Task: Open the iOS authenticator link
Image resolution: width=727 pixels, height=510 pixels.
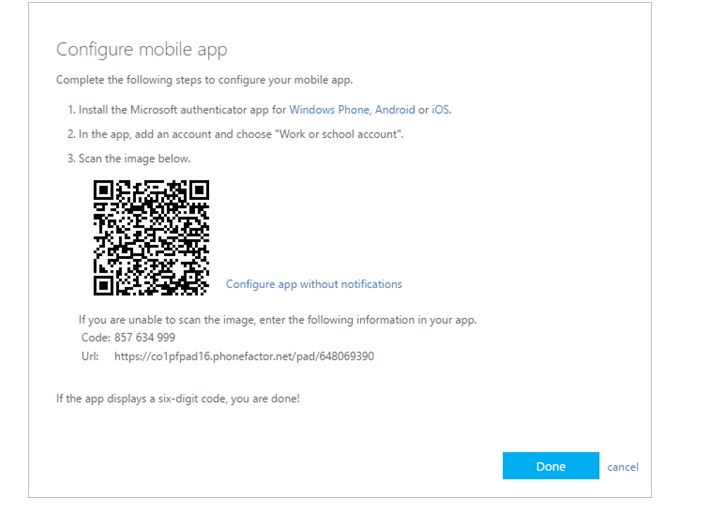Action: [440, 110]
